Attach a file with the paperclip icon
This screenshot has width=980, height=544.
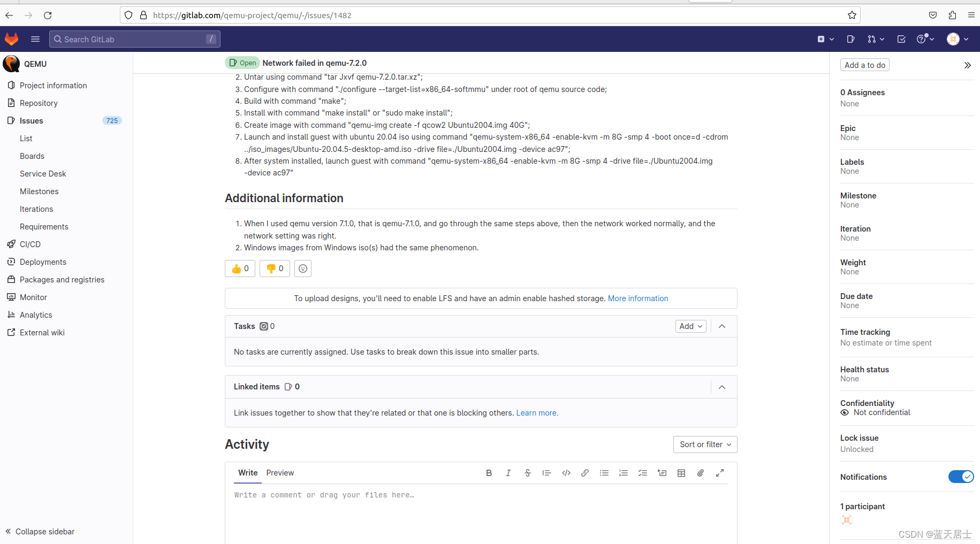click(x=701, y=473)
